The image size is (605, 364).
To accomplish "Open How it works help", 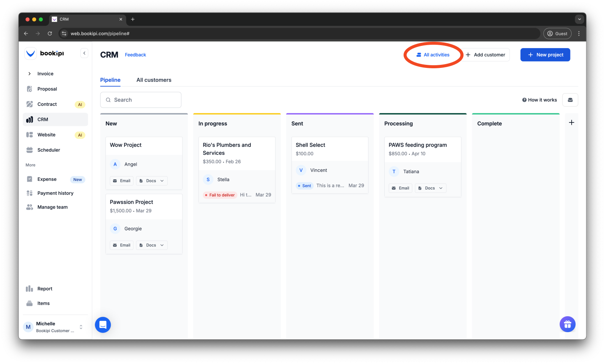I will click(x=540, y=100).
